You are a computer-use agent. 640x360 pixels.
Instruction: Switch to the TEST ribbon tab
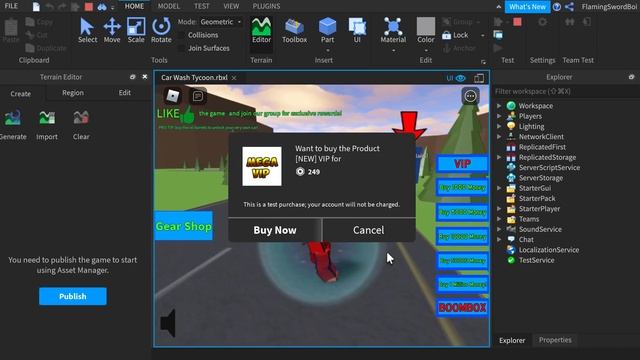click(x=202, y=6)
